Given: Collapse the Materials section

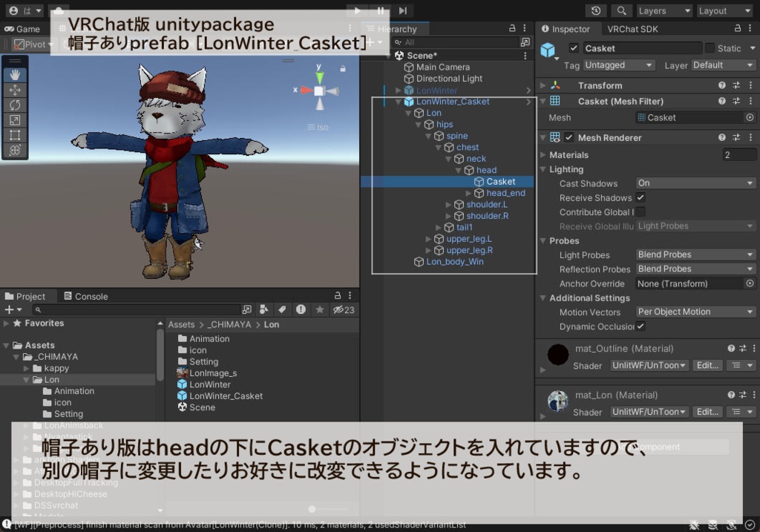Looking at the screenshot, I should [x=543, y=155].
